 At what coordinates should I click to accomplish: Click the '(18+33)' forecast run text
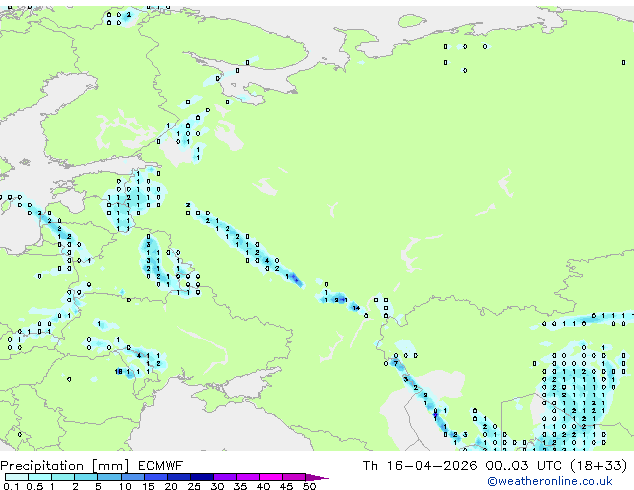(598, 466)
